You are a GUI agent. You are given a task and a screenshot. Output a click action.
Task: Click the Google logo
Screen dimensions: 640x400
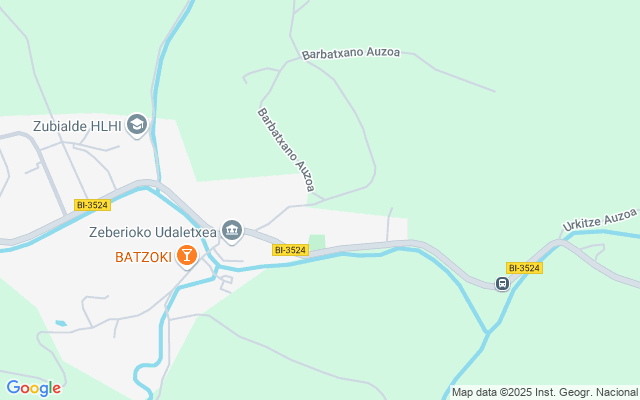33,388
